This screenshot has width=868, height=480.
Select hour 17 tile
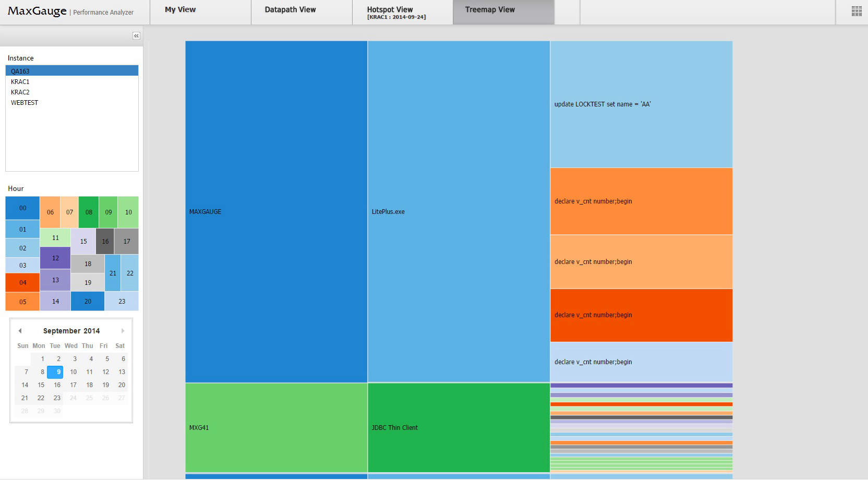127,242
